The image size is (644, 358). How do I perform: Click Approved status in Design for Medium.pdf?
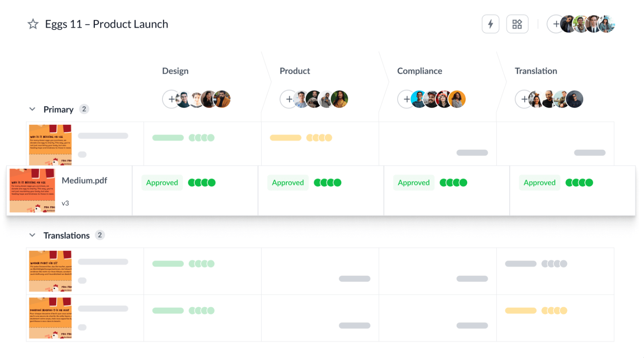pyautogui.click(x=162, y=183)
